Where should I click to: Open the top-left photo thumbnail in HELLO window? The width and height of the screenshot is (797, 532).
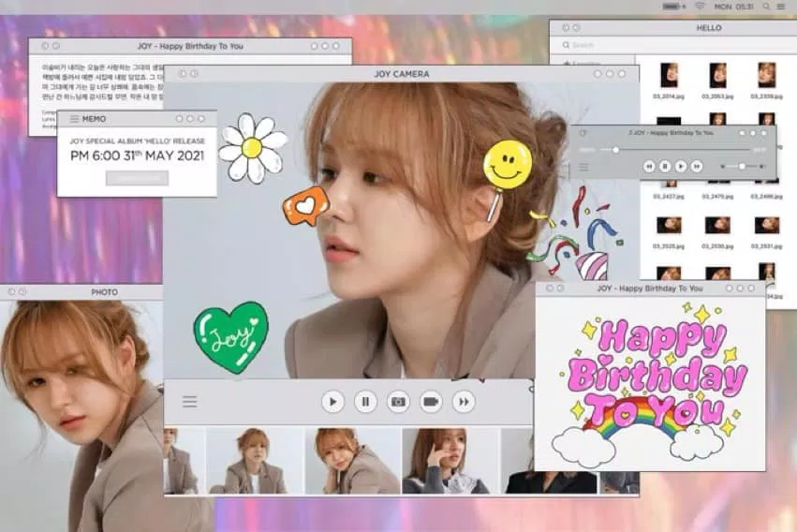pyautogui.click(x=669, y=75)
